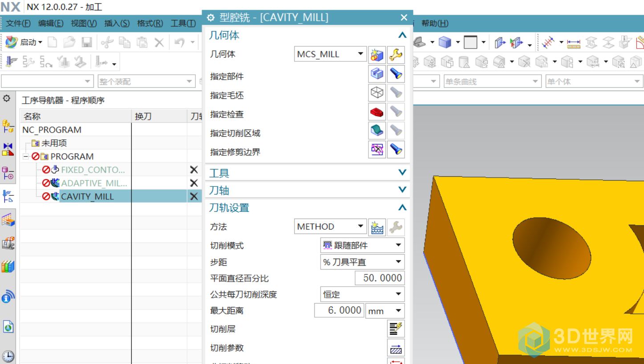Click the 最大距离 6.0000 field

click(339, 310)
